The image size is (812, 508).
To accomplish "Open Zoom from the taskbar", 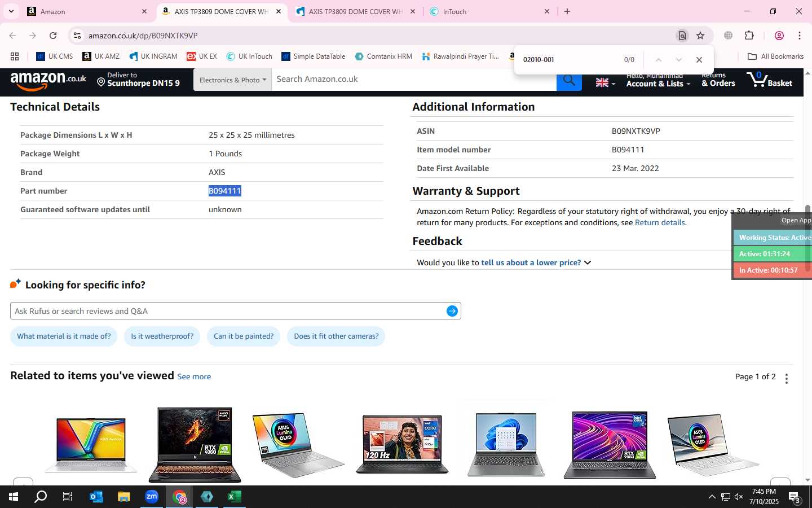I will (x=152, y=497).
